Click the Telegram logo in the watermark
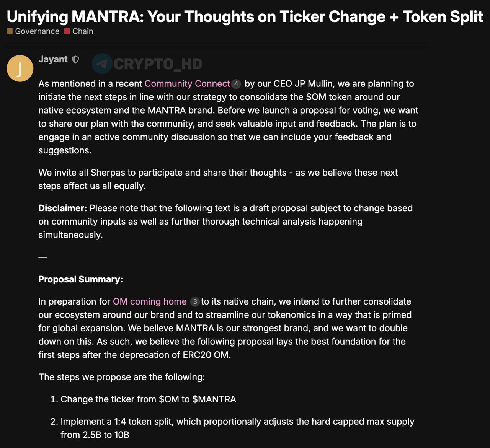 (102, 64)
